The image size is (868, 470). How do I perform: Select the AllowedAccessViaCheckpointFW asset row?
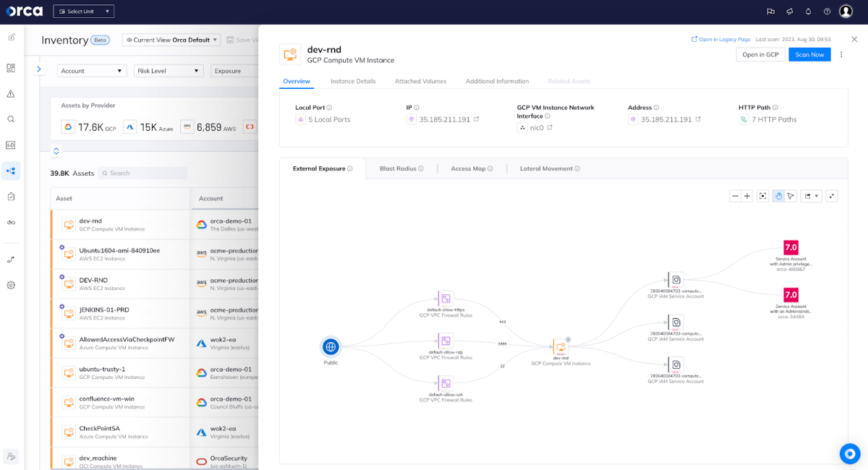[x=154, y=343]
